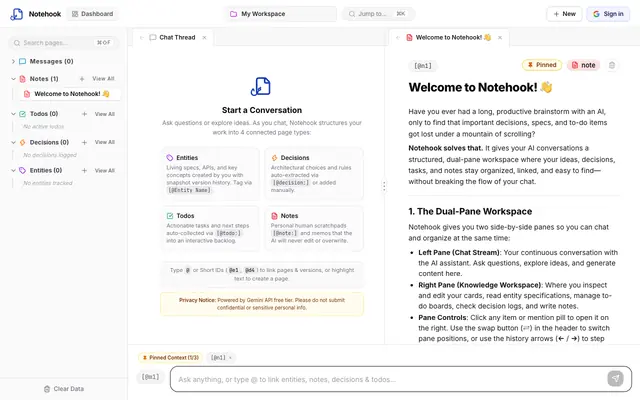Click the [@n1] ID badge in note header
Viewport: 640px width, 400px height.
pos(423,65)
